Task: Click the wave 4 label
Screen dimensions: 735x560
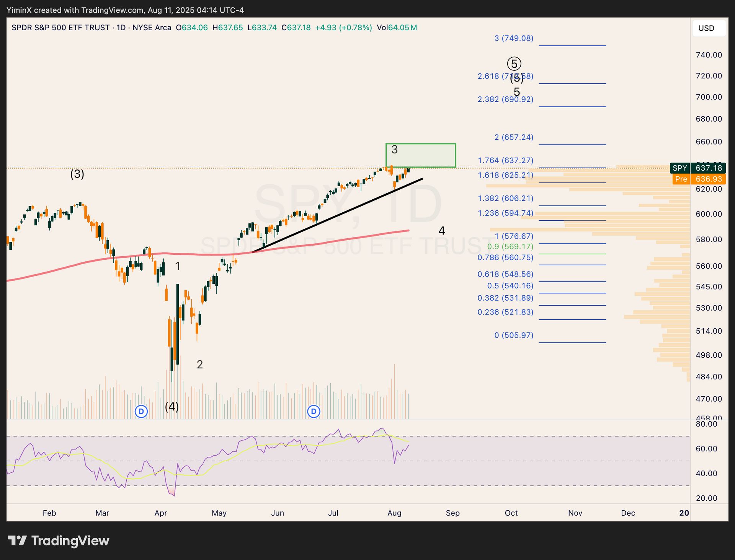Action: pyautogui.click(x=441, y=231)
